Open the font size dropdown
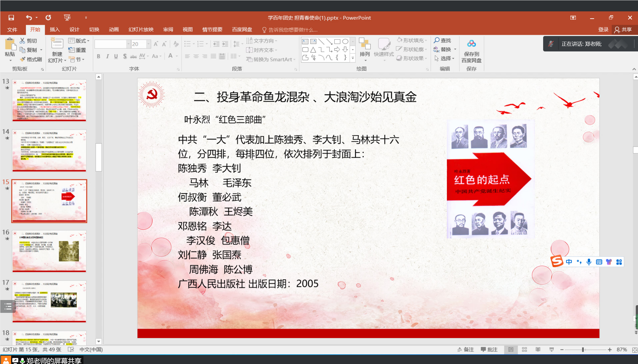Screen dimensions: 638x364 coord(148,44)
